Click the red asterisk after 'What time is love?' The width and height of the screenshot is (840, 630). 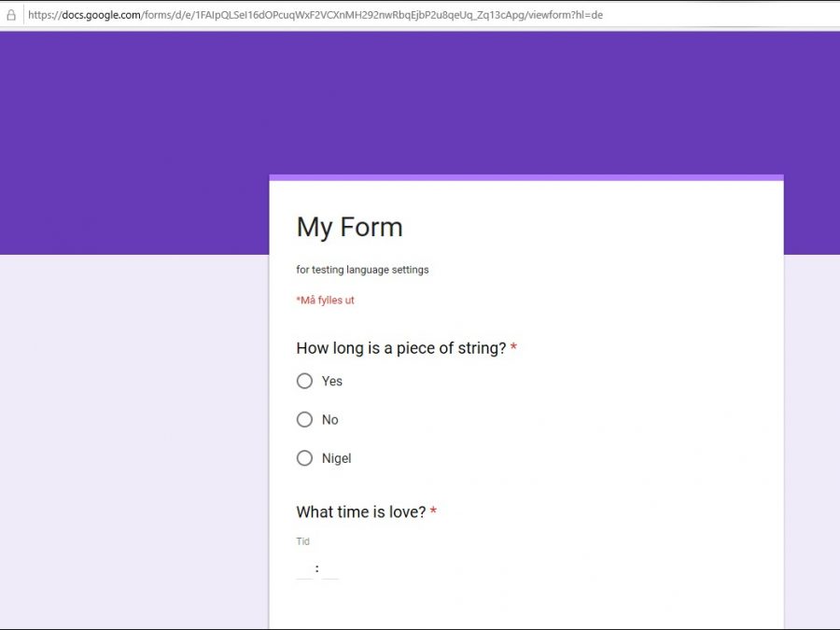click(433, 511)
